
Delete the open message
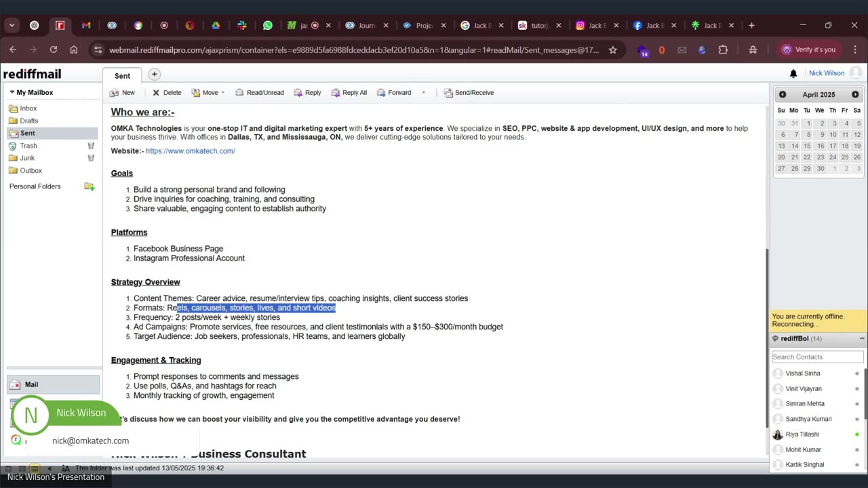[x=167, y=93]
